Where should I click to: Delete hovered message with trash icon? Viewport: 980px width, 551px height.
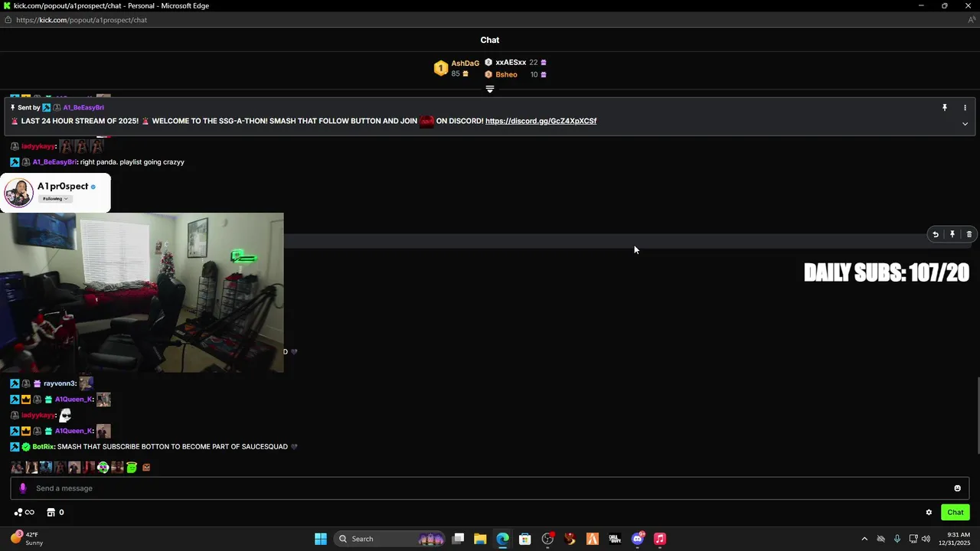(x=969, y=235)
